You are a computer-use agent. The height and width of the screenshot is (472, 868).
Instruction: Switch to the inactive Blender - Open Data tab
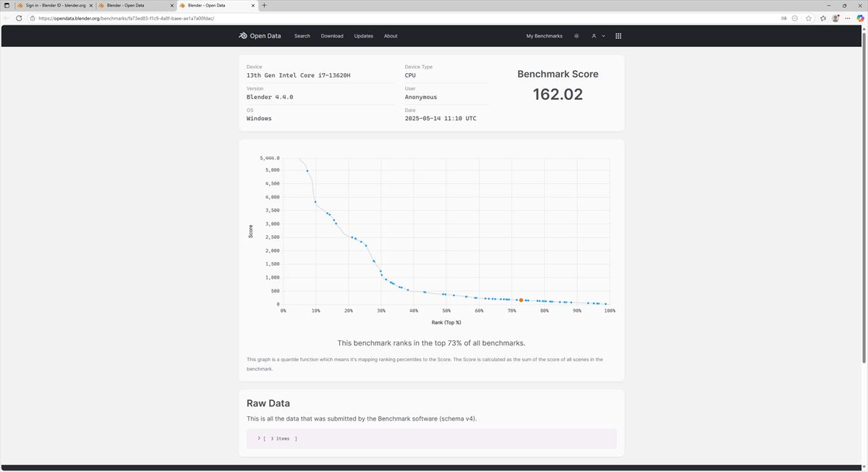pyautogui.click(x=135, y=5)
